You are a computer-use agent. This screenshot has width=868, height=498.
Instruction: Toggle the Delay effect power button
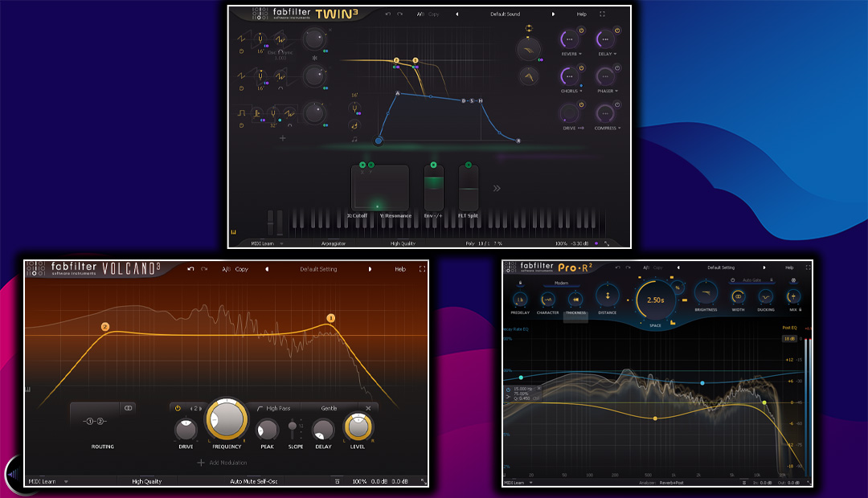pos(617,31)
